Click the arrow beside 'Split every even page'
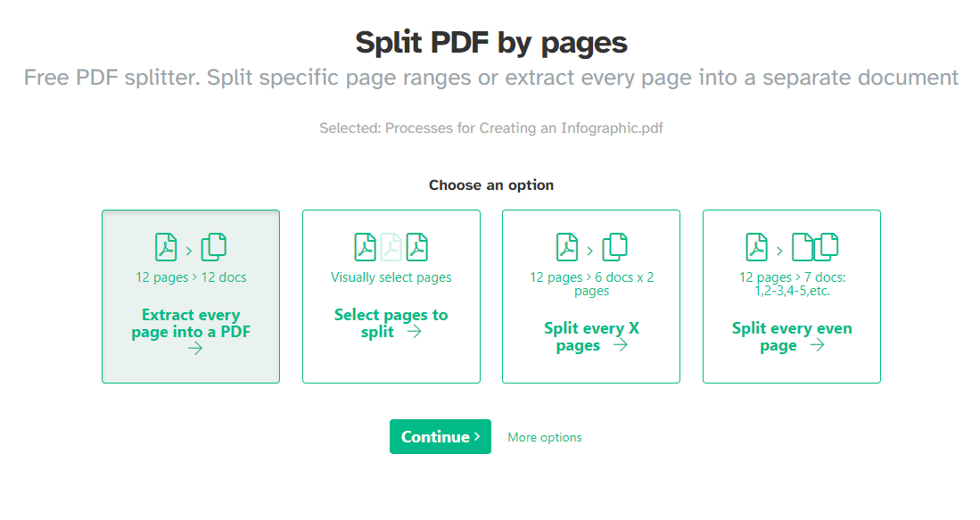 [x=817, y=345]
